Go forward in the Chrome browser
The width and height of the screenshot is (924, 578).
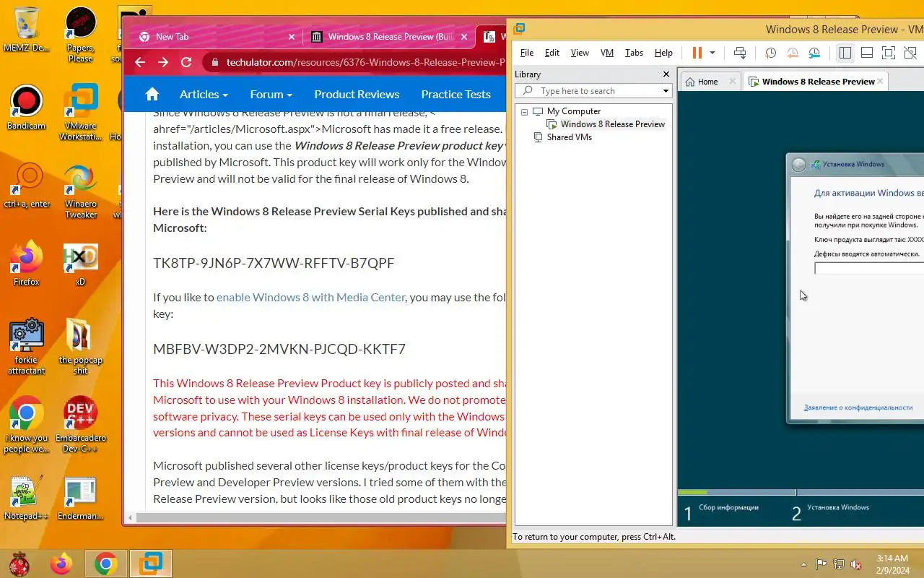pyautogui.click(x=163, y=62)
